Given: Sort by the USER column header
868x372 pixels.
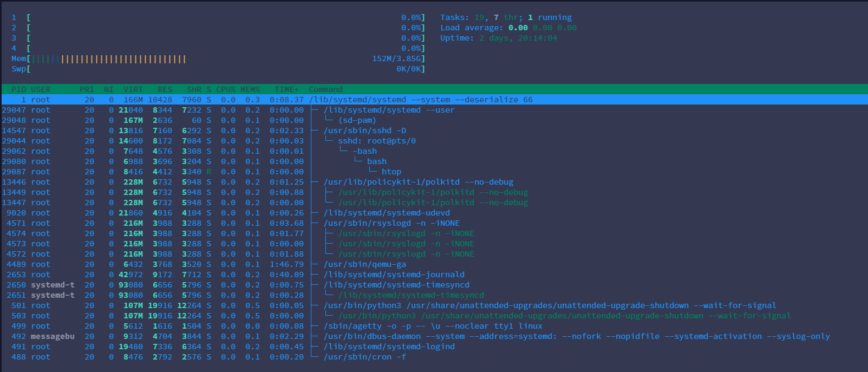Looking at the screenshot, I should pyautogui.click(x=41, y=89).
